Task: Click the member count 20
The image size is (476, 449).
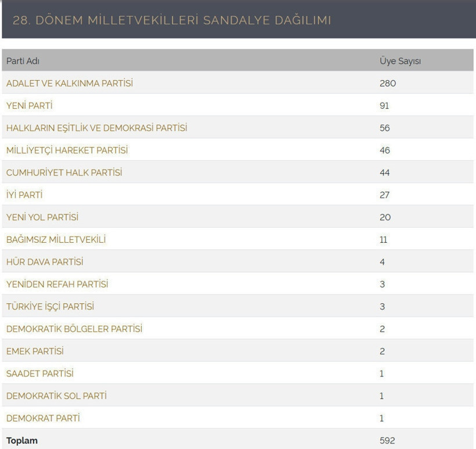Action: (x=385, y=217)
